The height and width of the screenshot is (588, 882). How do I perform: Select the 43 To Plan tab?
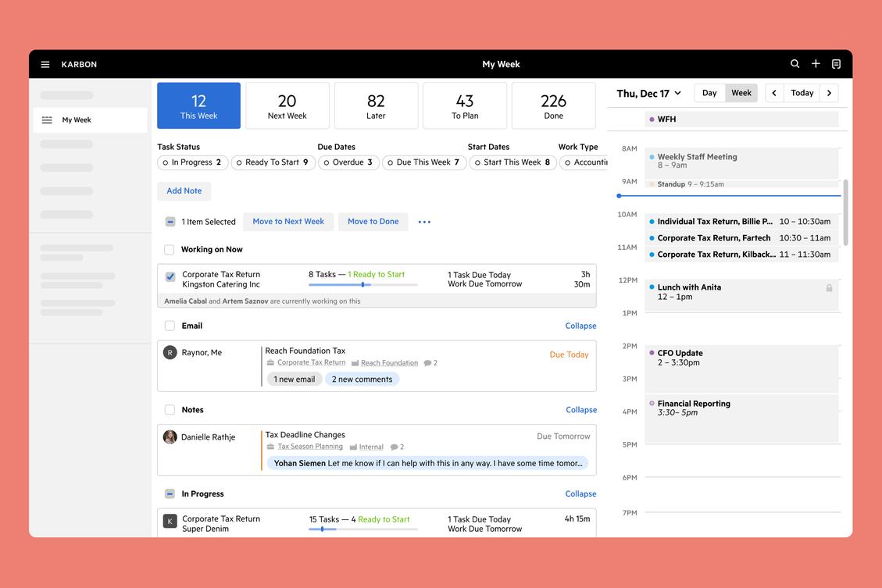[x=465, y=105]
